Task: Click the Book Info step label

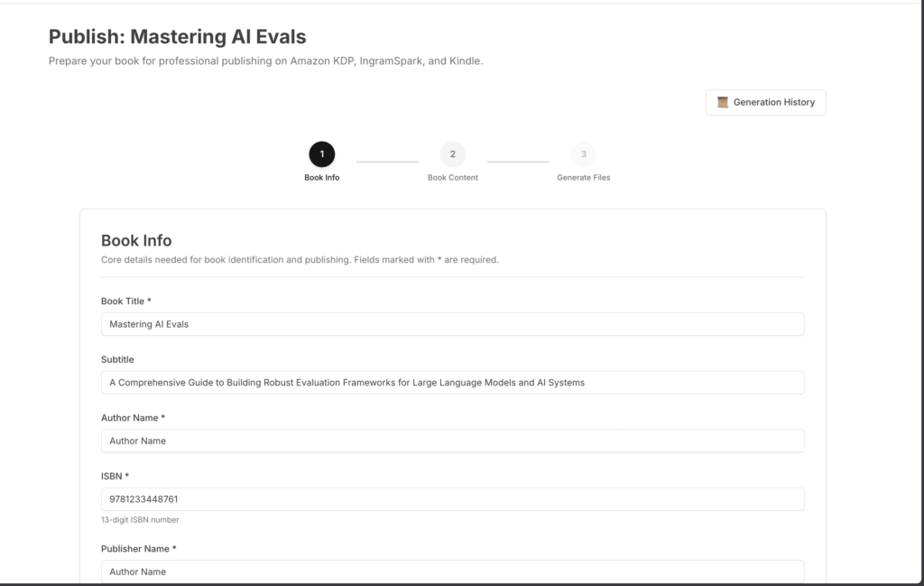Action: point(322,178)
